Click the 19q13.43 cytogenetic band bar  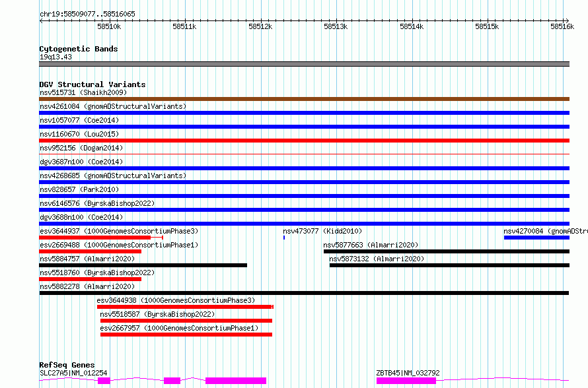(304, 64)
